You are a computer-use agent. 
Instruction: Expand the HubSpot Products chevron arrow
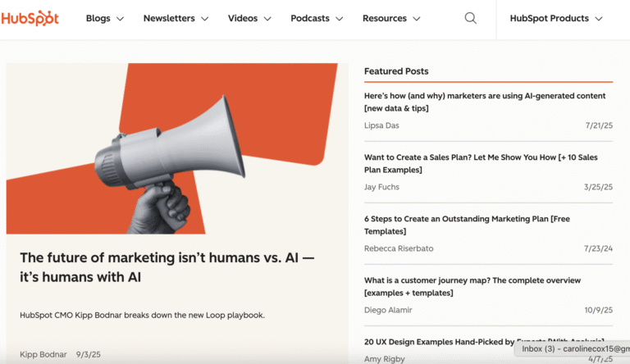coord(599,19)
